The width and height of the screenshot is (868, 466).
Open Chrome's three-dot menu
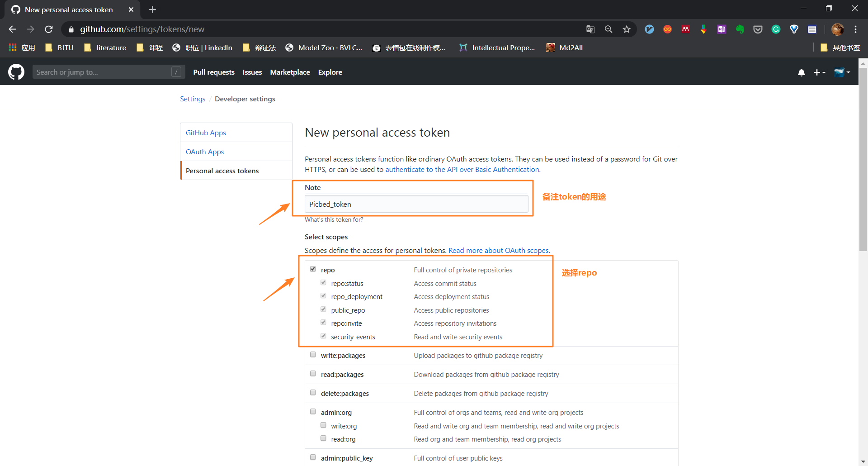point(855,29)
